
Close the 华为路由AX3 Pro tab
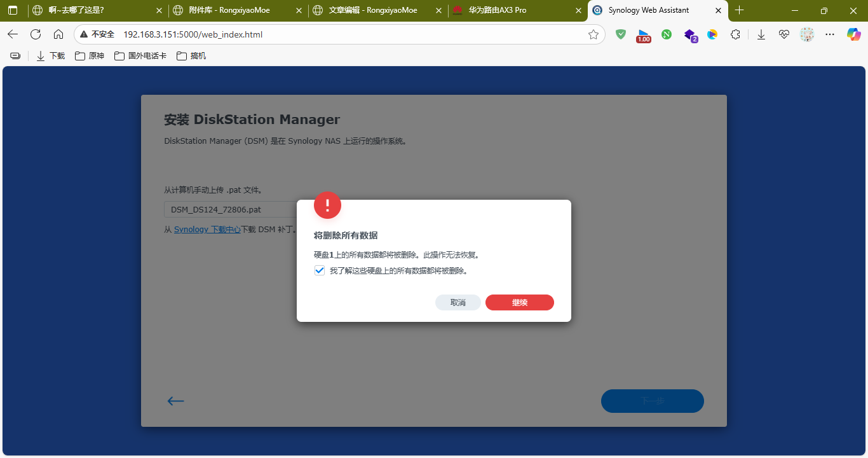[578, 10]
